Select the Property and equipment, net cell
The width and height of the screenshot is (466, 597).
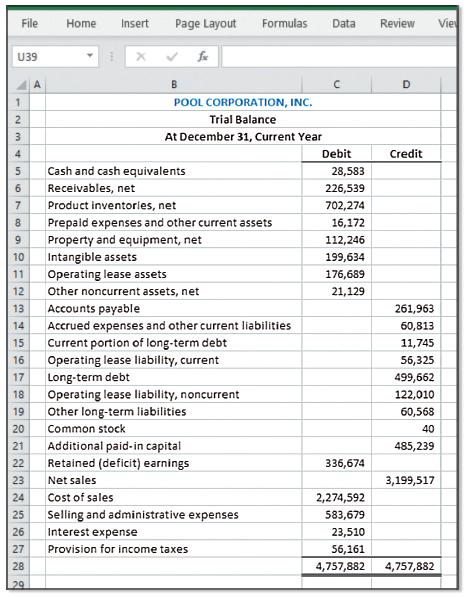pos(174,240)
